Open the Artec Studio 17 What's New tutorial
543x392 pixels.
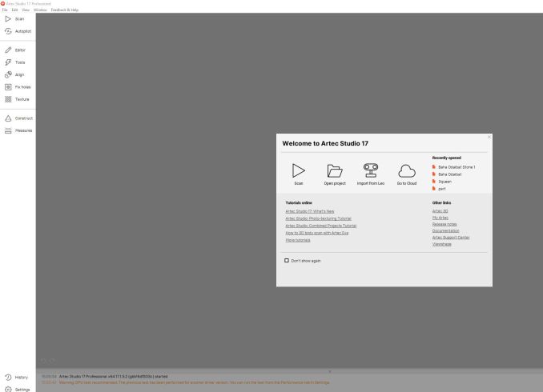(310, 211)
